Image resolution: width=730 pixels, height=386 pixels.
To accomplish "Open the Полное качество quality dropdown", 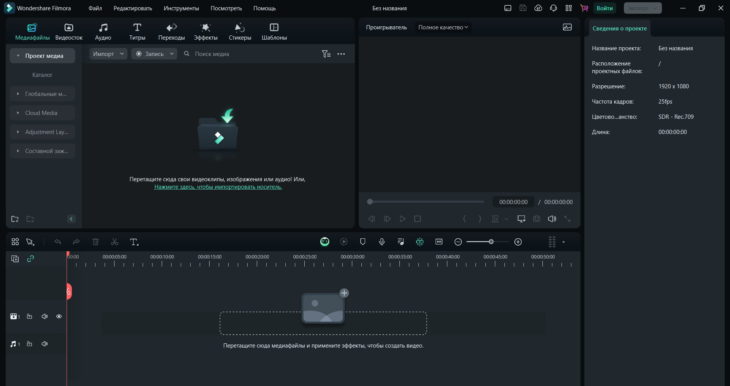I will [x=443, y=27].
